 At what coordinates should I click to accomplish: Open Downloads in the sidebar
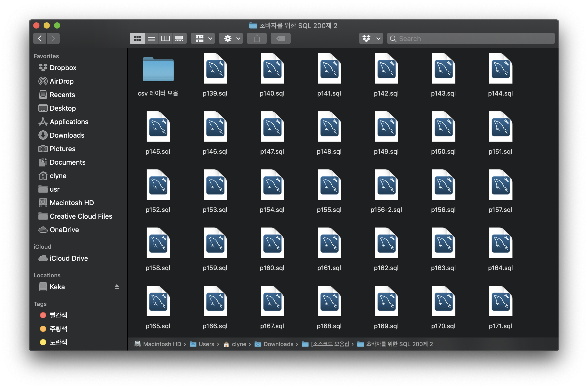(67, 135)
